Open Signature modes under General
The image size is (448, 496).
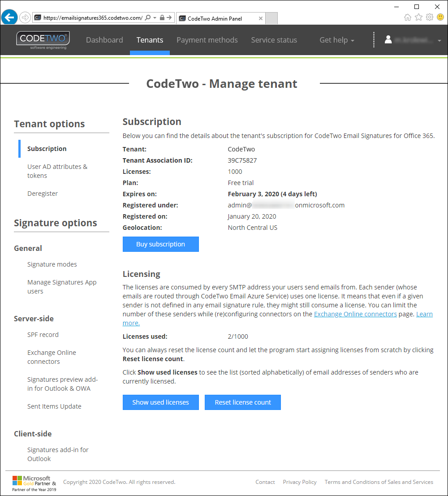(x=52, y=264)
